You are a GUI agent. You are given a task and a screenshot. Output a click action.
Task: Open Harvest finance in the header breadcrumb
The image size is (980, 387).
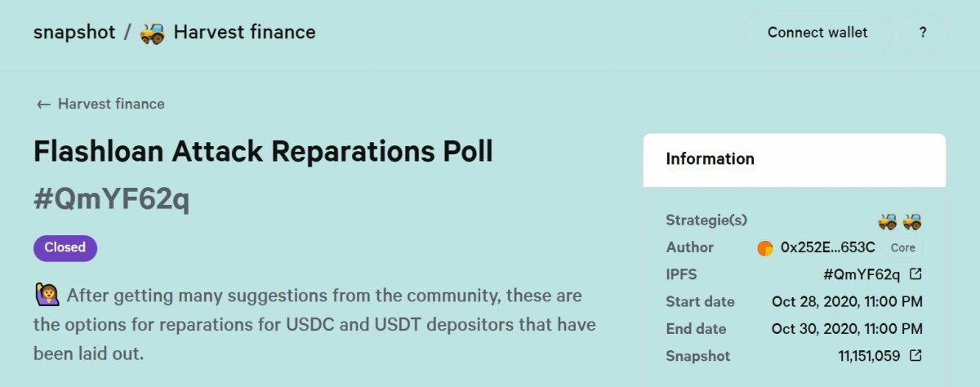tap(244, 33)
